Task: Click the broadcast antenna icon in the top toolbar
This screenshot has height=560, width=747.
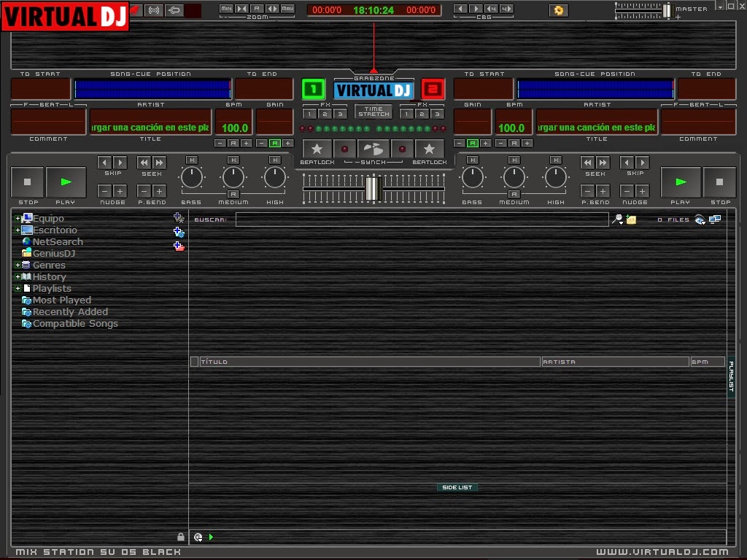Action: 154,10
